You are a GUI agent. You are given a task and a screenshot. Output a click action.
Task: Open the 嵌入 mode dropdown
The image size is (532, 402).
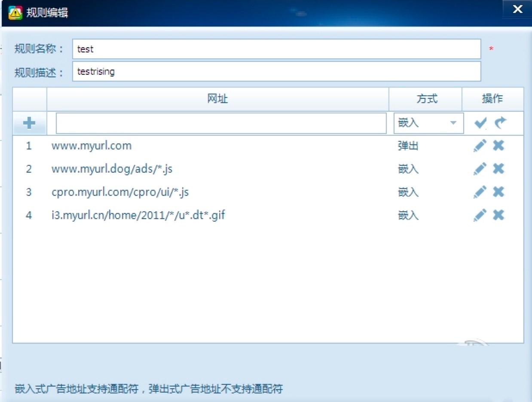tap(428, 123)
